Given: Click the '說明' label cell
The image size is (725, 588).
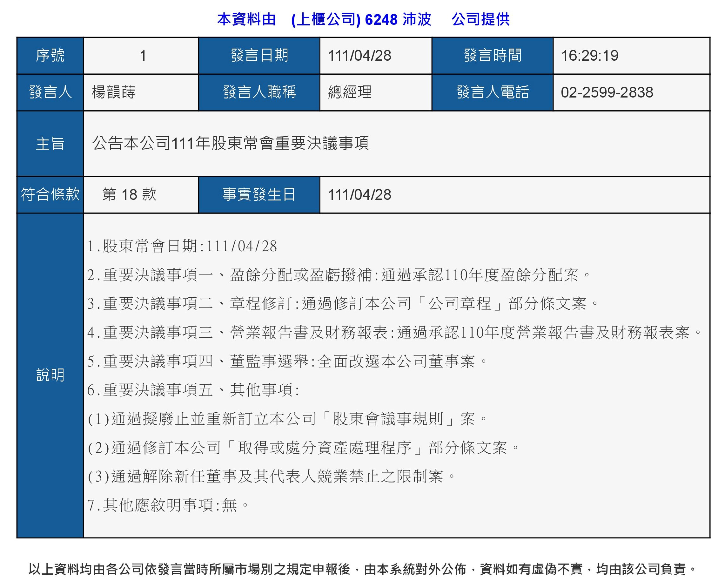Looking at the screenshot, I should point(50,375).
